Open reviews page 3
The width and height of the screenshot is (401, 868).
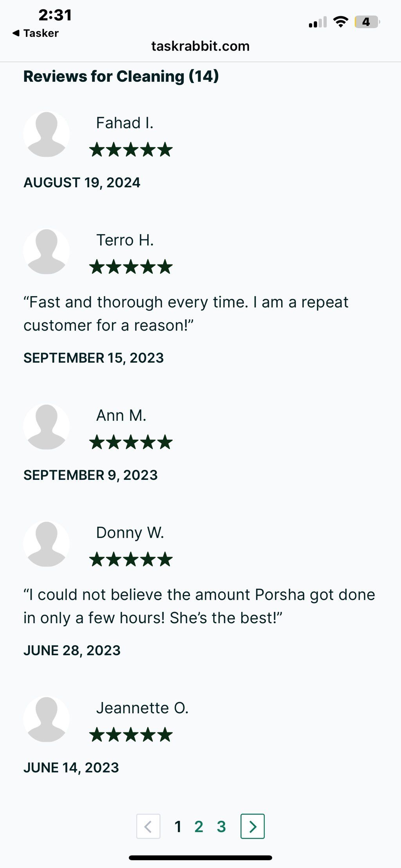pos(221,826)
